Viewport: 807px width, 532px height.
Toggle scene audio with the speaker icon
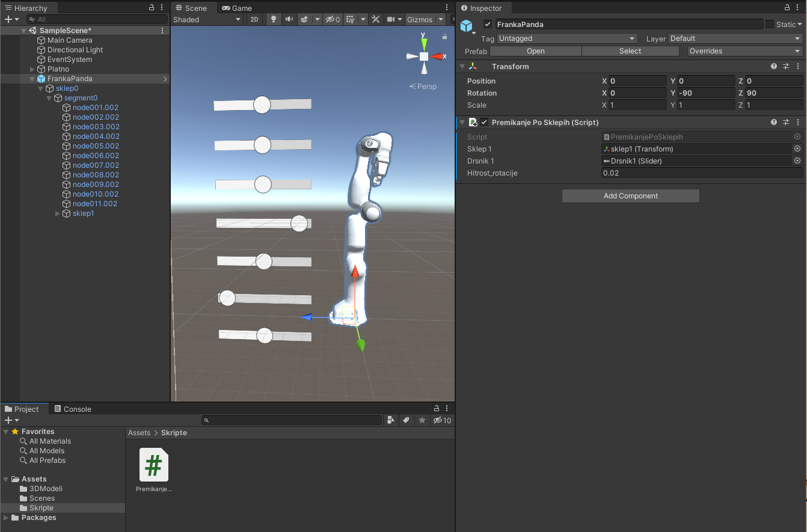(x=289, y=19)
